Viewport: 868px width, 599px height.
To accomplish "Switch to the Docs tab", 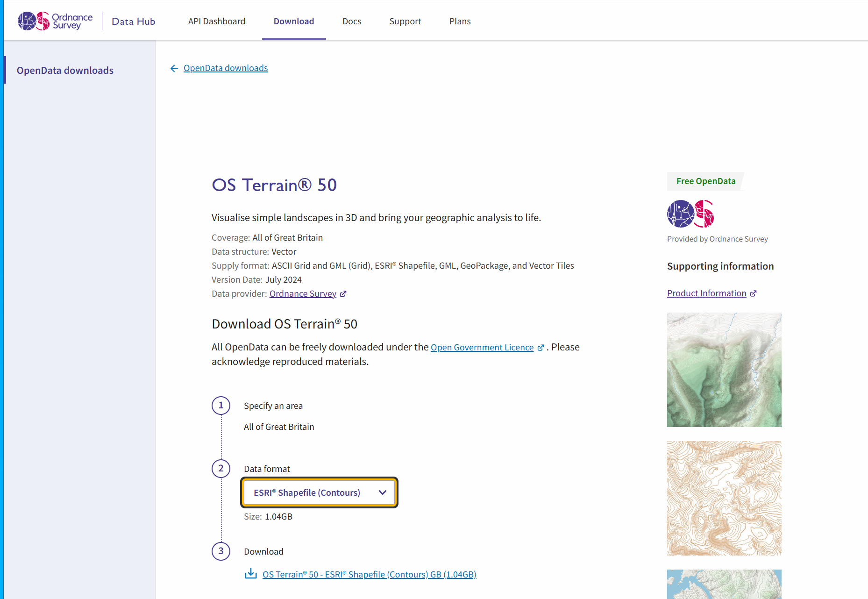I will click(x=352, y=21).
